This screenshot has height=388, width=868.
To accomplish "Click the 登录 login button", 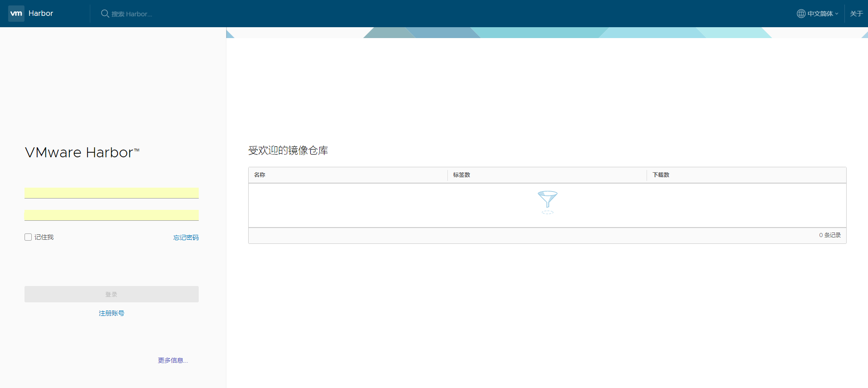I will point(112,294).
